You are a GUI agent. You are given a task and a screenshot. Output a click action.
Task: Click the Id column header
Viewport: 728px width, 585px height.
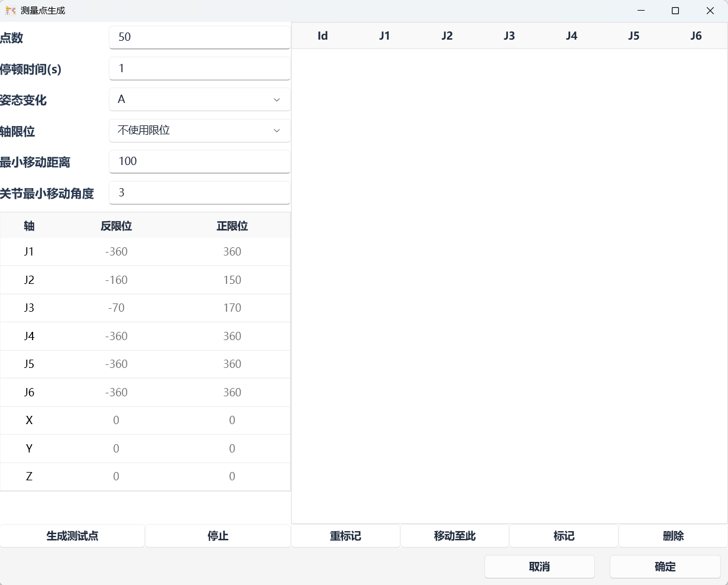click(322, 36)
